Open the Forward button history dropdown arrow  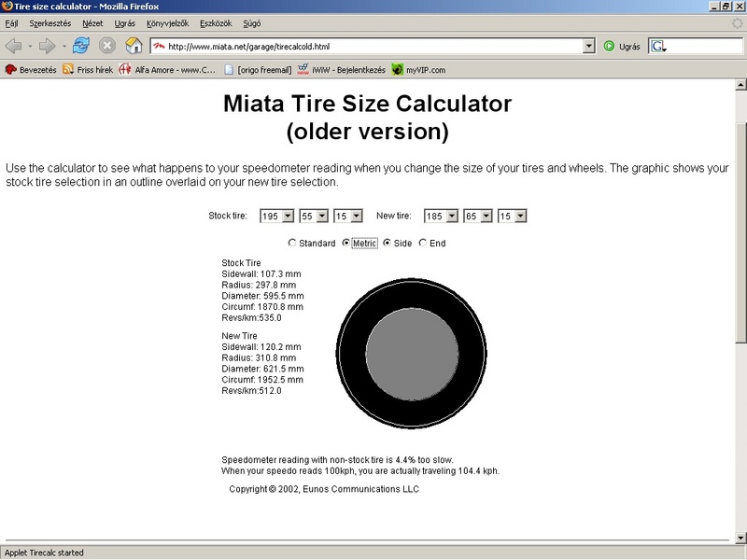[x=63, y=46]
